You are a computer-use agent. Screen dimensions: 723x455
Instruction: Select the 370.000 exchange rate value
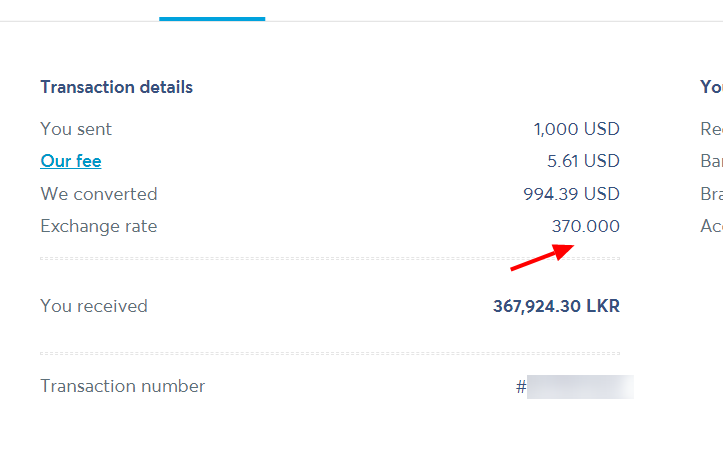click(x=586, y=226)
